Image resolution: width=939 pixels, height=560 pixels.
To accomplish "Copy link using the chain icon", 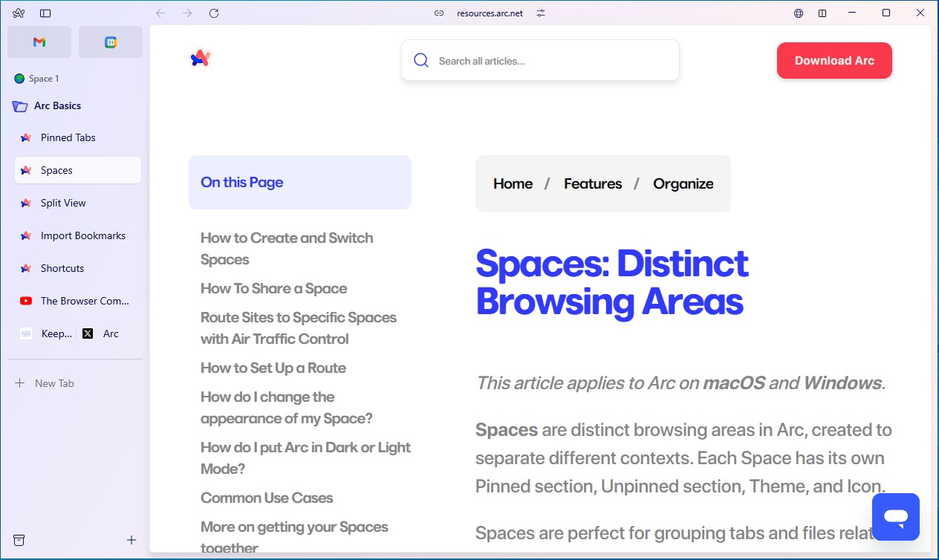I will (x=439, y=13).
